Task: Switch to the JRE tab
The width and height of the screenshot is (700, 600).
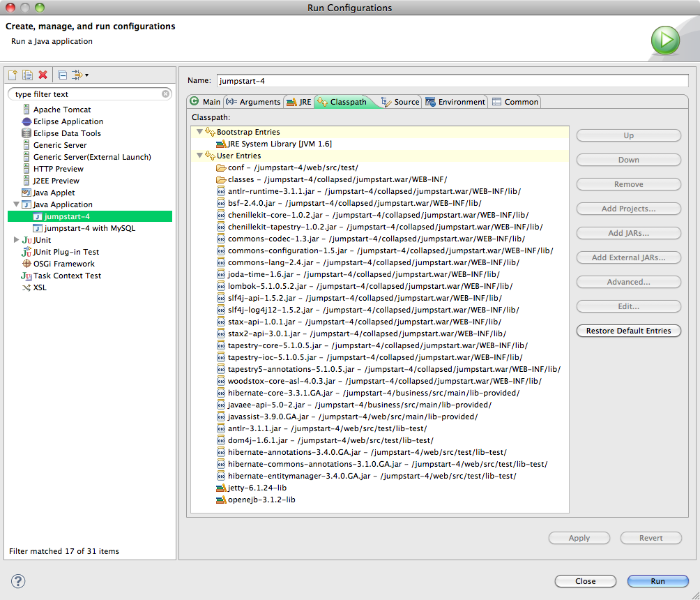Action: tap(298, 102)
